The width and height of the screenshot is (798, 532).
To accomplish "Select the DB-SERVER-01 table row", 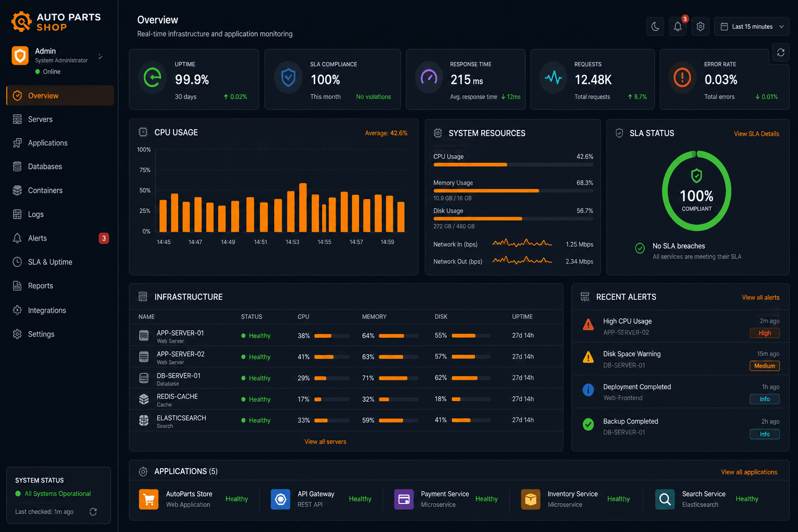I will click(x=346, y=378).
